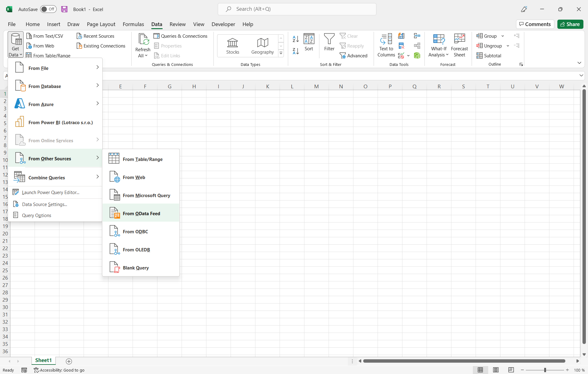Open Data Validation
Image resolution: width=588 pixels, height=374 pixels.
tap(401, 55)
